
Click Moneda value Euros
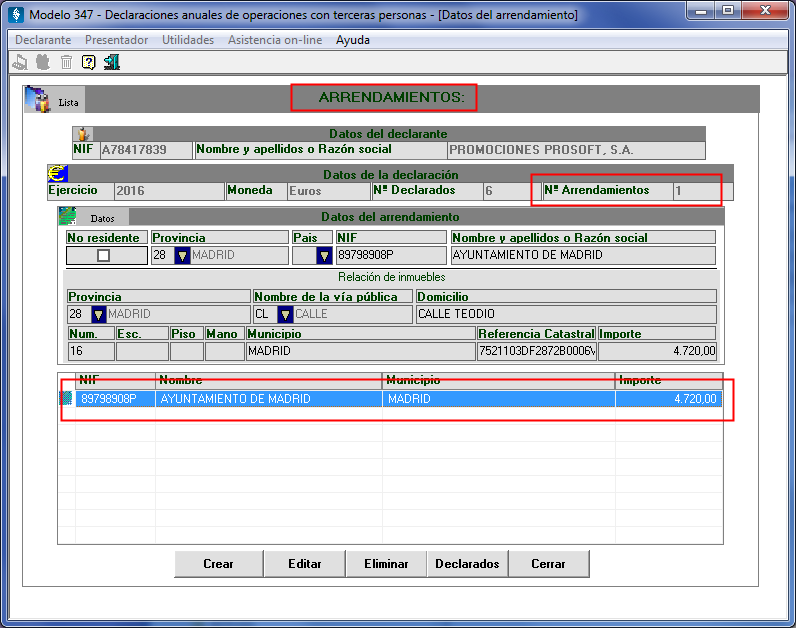point(329,191)
